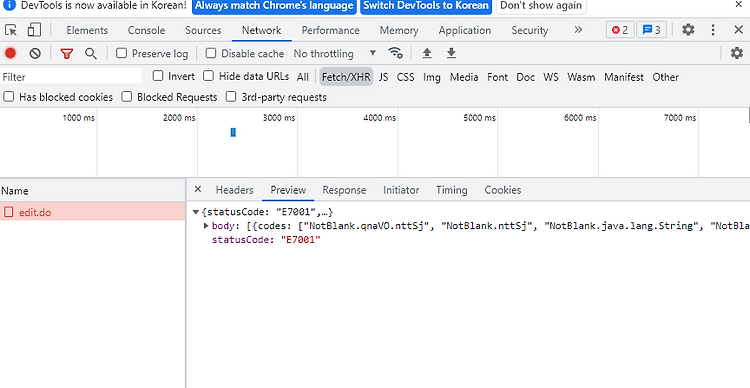Open the No throttling dropdown
The image size is (750, 388).
pos(335,53)
